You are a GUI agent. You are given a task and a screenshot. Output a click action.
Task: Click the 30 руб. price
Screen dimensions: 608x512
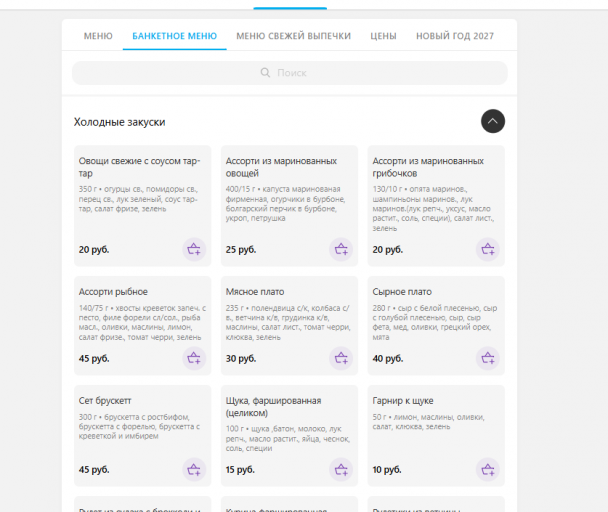241,358
